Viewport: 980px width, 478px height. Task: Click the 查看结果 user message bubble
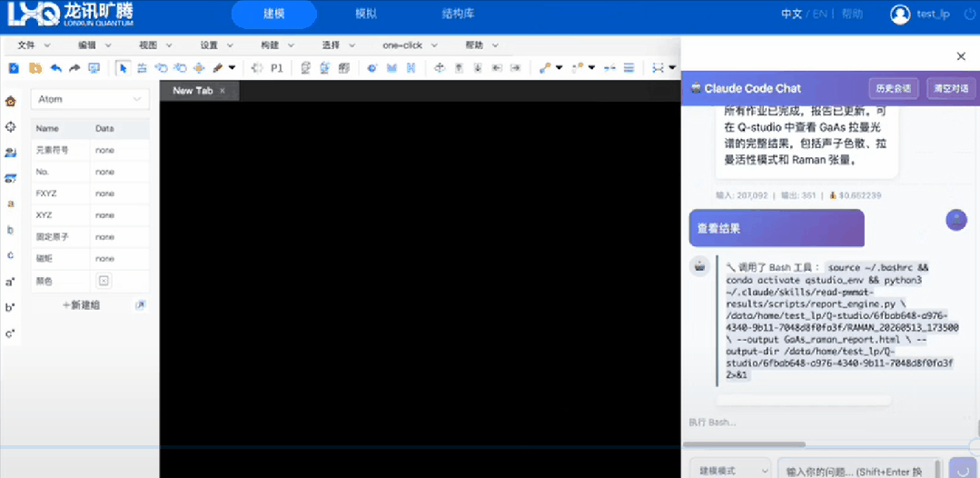(777, 228)
